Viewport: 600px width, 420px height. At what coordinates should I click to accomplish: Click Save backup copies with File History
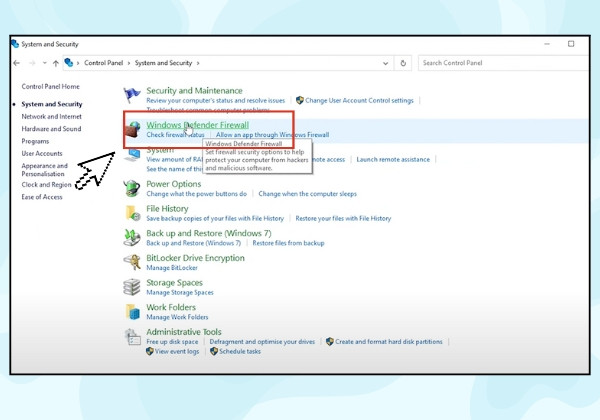(215, 218)
